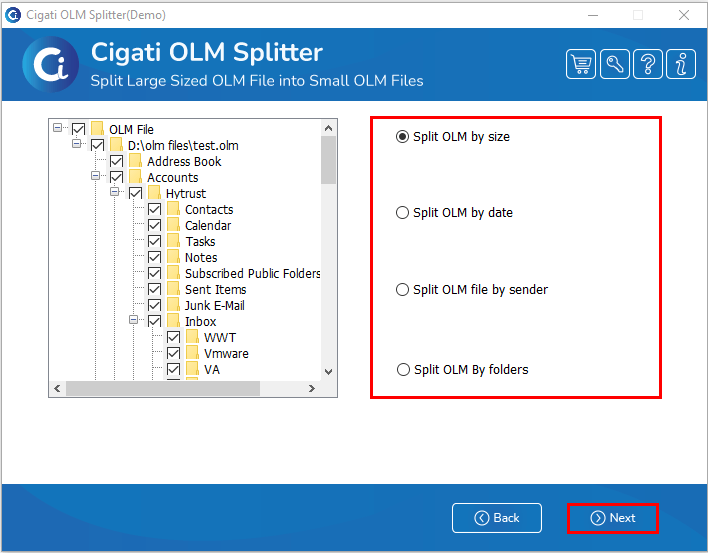
Task: Click the tree scroll down arrow
Action: pyautogui.click(x=328, y=372)
